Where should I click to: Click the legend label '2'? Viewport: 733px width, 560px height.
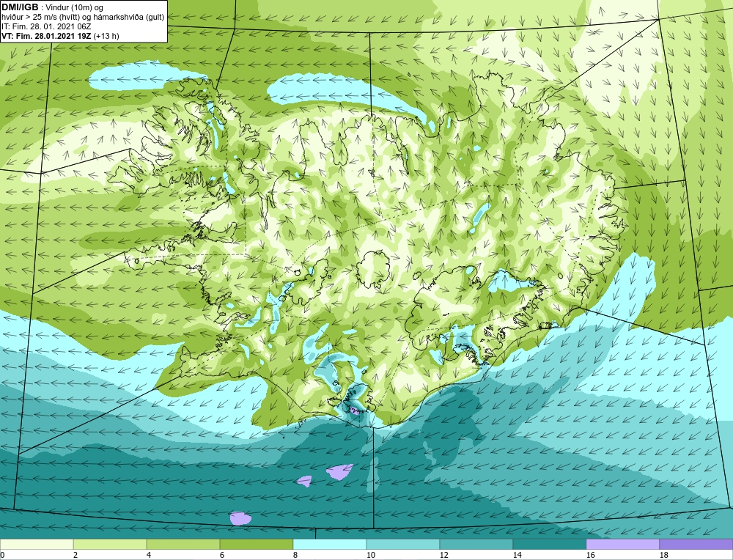(x=75, y=555)
